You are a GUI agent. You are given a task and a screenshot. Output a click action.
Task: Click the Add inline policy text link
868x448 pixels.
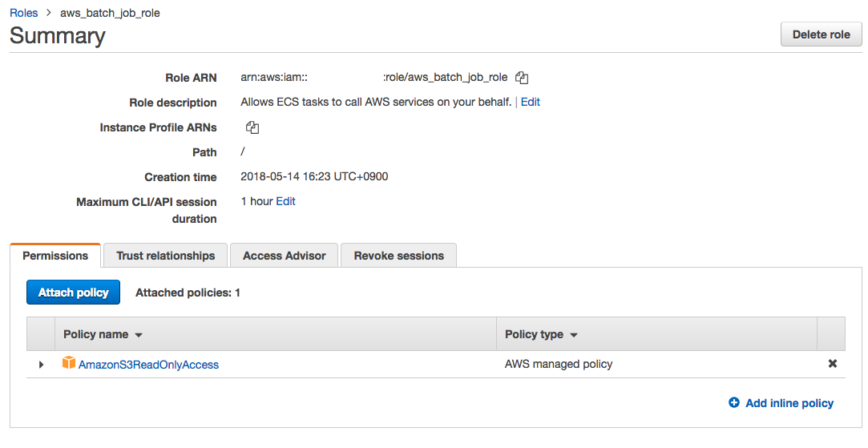point(789,403)
